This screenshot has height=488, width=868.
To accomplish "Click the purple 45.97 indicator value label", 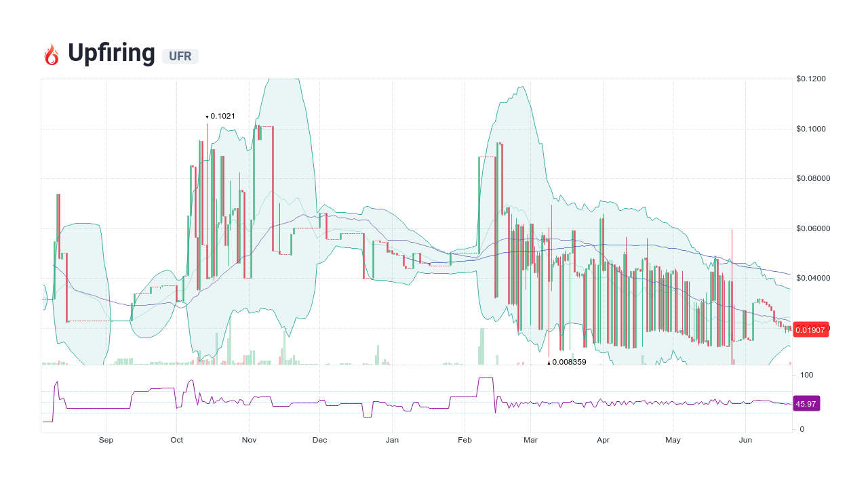I will pyautogui.click(x=807, y=403).
